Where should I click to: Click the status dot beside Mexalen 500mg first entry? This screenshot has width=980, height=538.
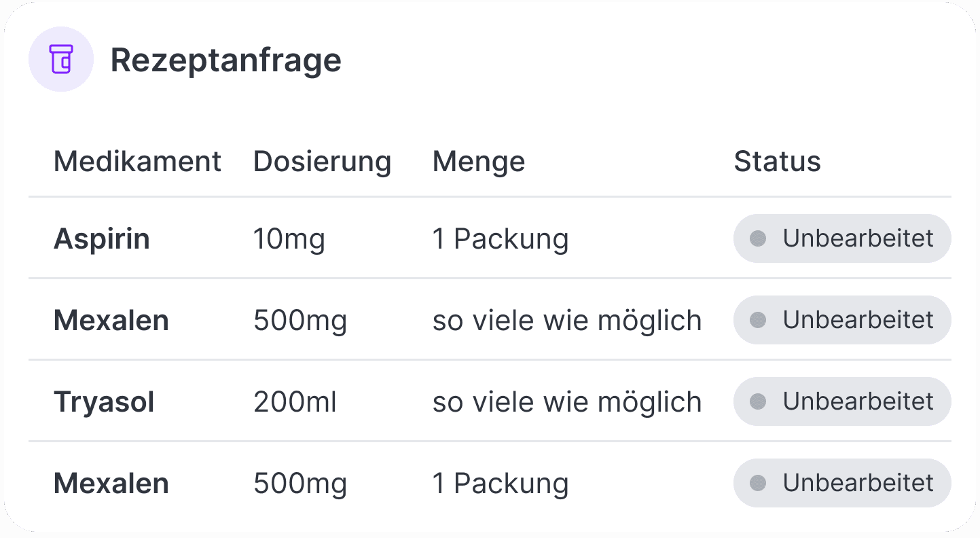[x=757, y=320]
